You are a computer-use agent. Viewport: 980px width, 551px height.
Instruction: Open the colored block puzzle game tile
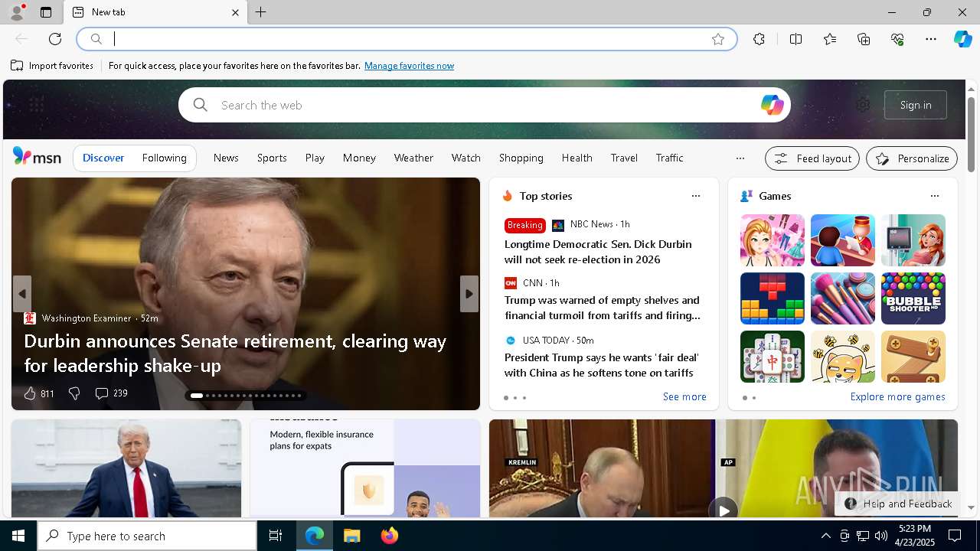772,298
